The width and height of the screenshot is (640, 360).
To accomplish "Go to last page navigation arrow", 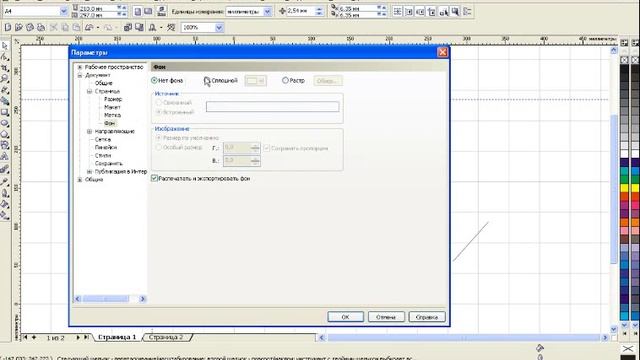I will pos(86,337).
